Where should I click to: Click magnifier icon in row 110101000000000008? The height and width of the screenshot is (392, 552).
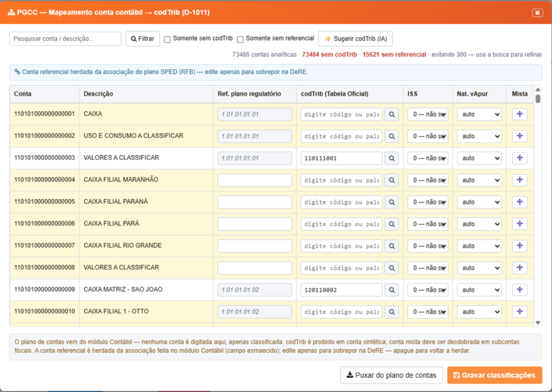click(x=391, y=268)
